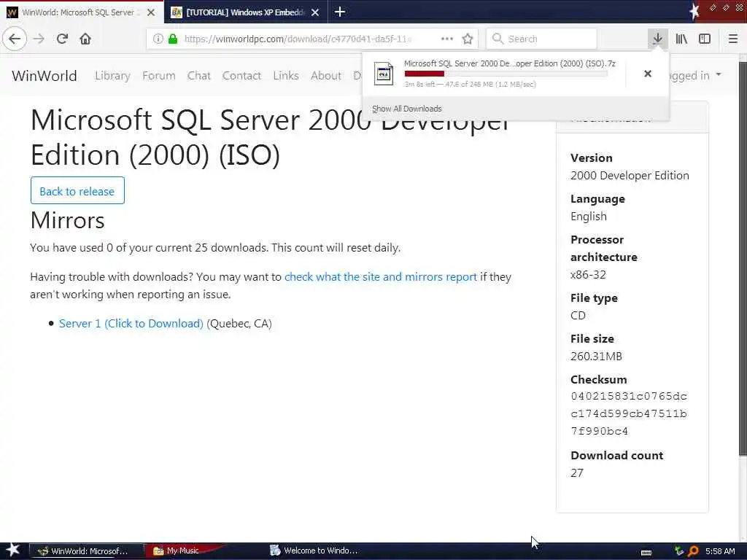Click Show All Downloads
This screenshot has height=560, width=747.
pos(407,109)
